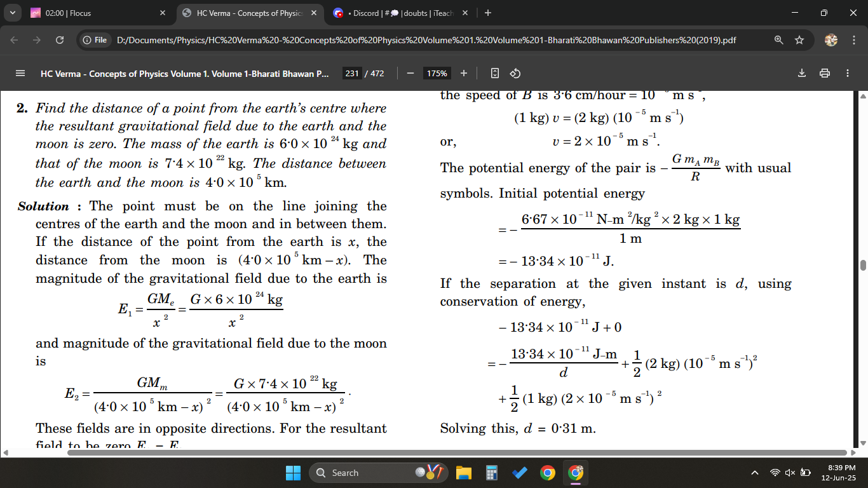868x488 pixels.
Task: Click the vertical scrollbar down arrow
Action: coord(862,443)
